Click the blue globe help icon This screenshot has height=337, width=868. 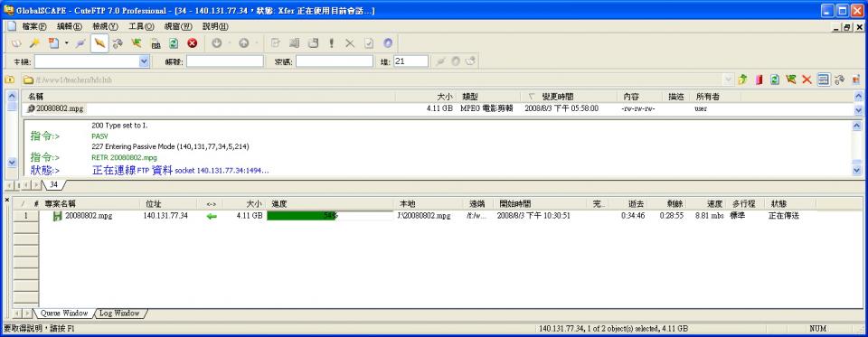coord(388,43)
